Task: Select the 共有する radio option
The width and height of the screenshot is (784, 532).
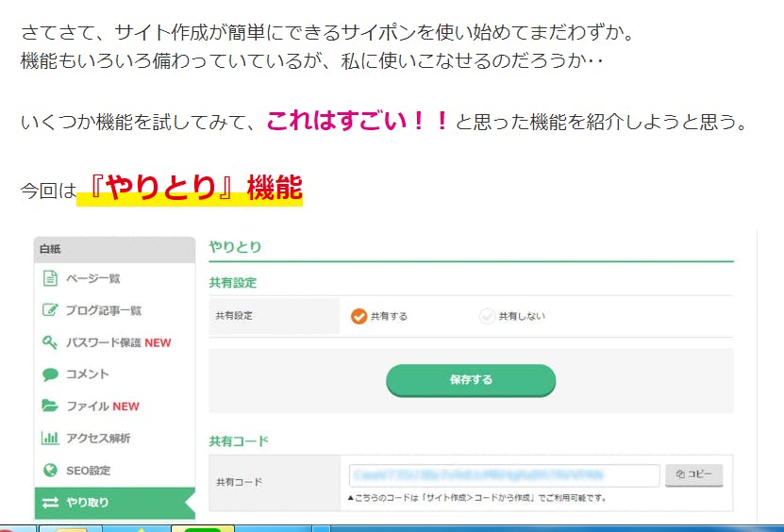Action: (x=359, y=316)
